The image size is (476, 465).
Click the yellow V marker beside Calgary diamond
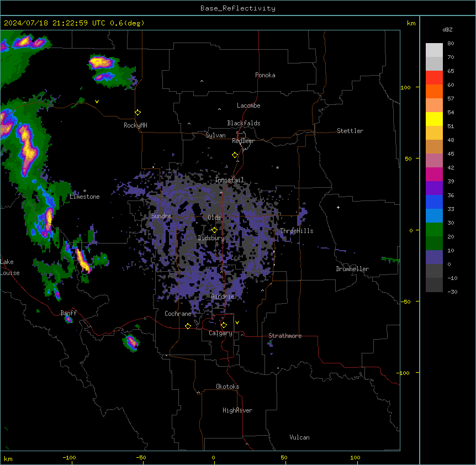(237, 323)
